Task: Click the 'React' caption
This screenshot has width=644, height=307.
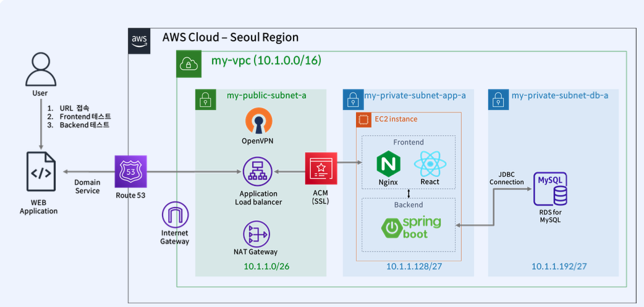Action: [x=430, y=182]
